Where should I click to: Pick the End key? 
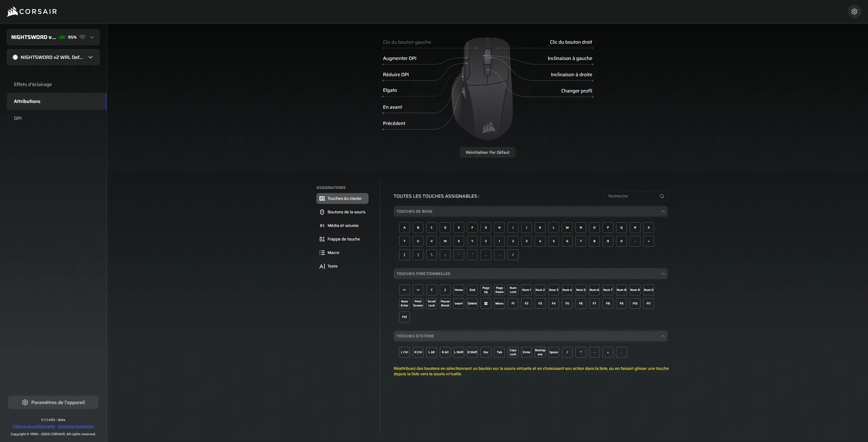(x=472, y=290)
